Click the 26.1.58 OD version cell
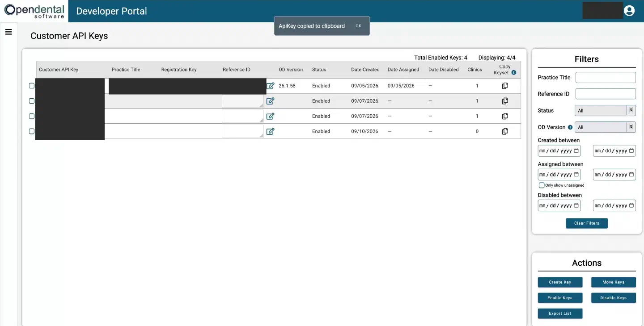644x326 pixels. (x=287, y=86)
